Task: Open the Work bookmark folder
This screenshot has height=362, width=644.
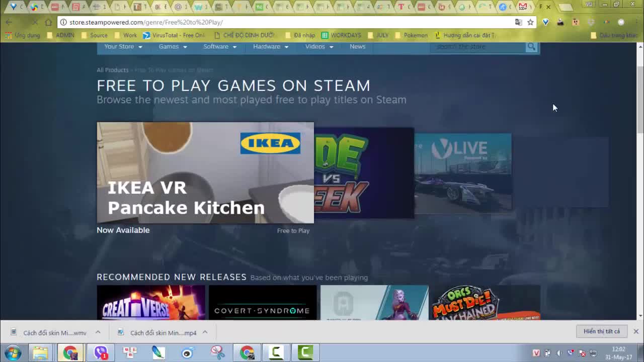Action: tap(125, 35)
